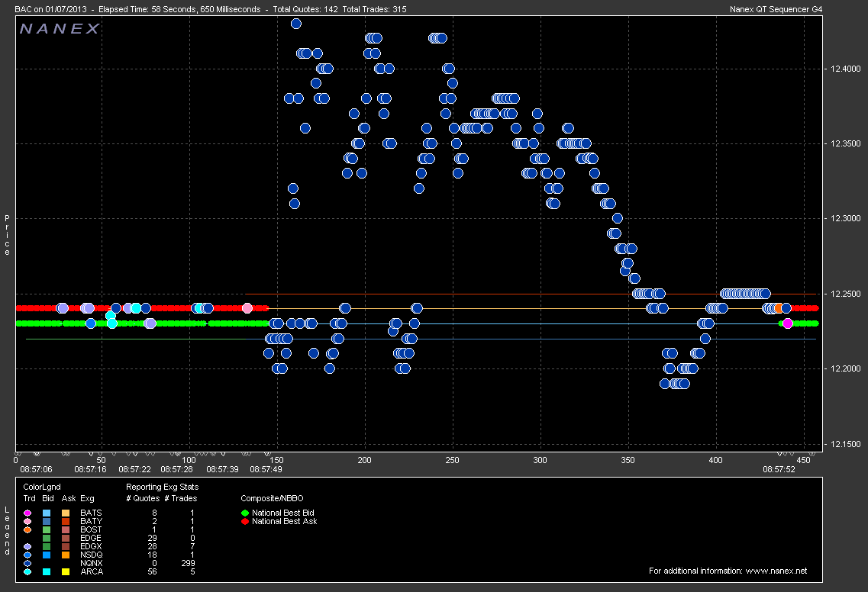The height and width of the screenshot is (592, 868).
Task: Click the 12.3500 price axis label
Action: (x=846, y=143)
